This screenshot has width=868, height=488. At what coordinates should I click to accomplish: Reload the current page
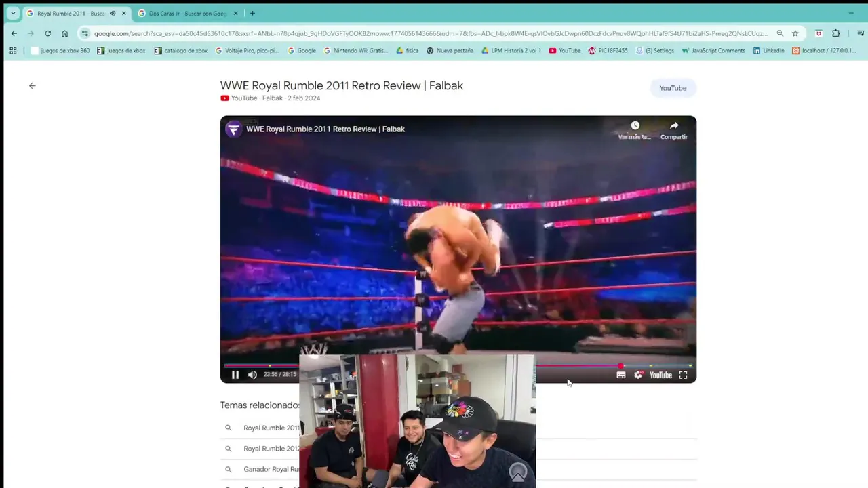tap(47, 33)
